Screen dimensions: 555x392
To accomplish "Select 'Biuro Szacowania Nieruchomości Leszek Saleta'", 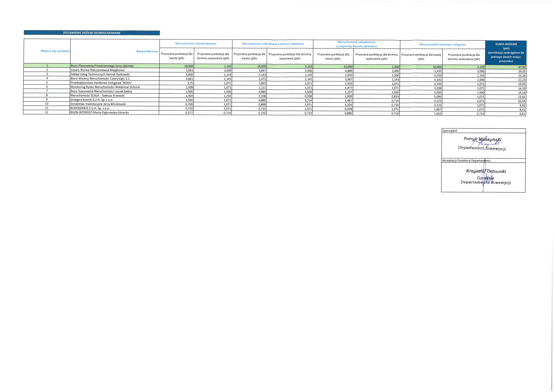I will click(101, 91).
